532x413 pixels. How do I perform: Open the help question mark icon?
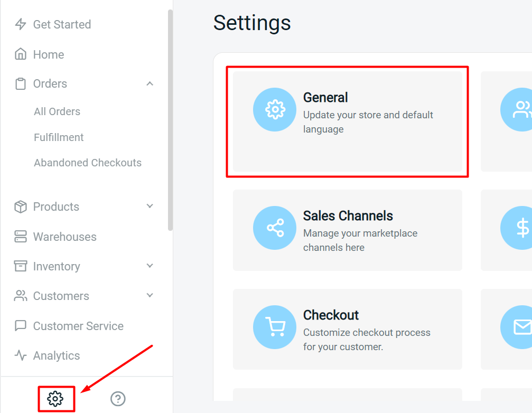point(118,399)
